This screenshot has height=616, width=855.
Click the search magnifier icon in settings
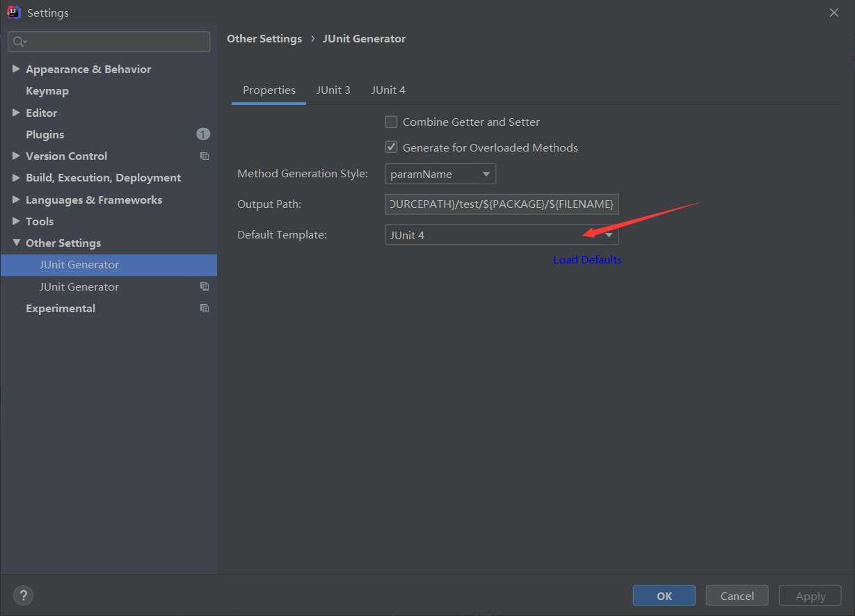tap(19, 42)
